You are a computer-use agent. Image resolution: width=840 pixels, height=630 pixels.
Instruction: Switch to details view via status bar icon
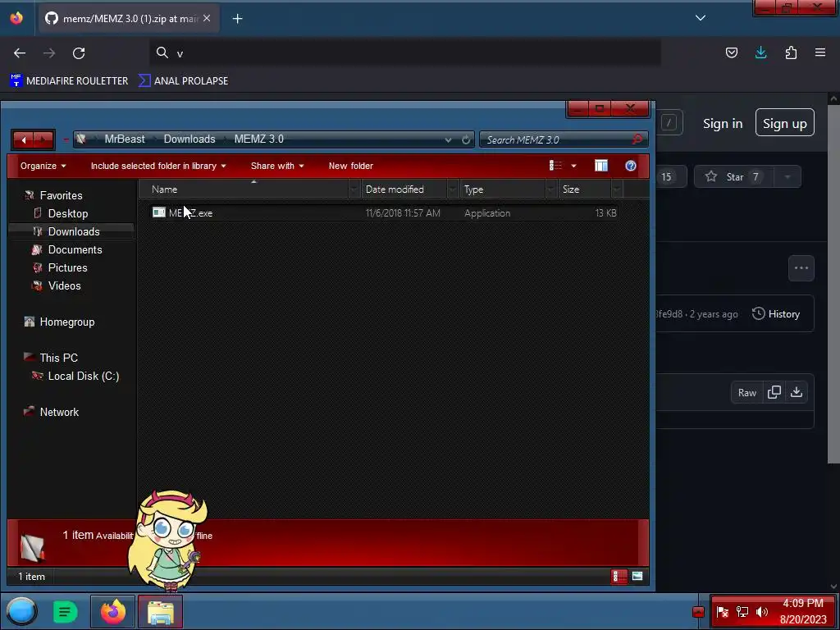(x=619, y=577)
